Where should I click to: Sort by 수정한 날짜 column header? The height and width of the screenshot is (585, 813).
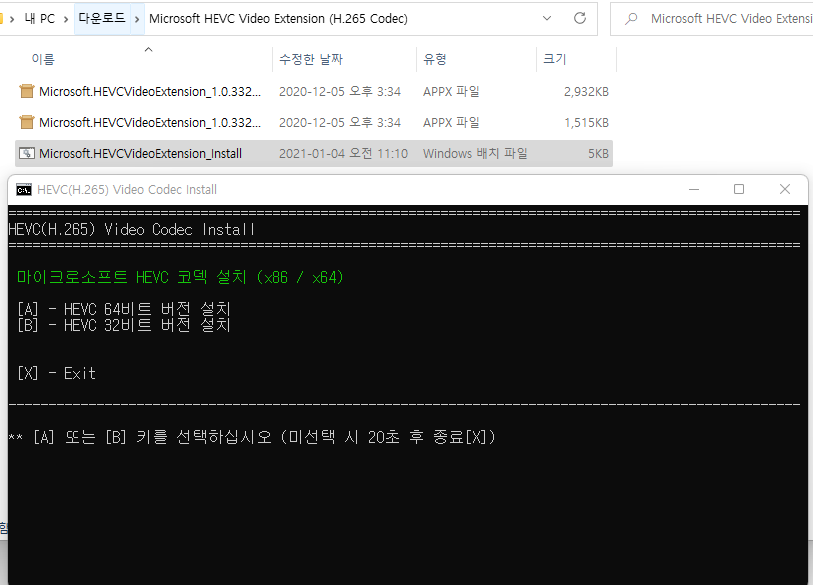click(x=311, y=59)
